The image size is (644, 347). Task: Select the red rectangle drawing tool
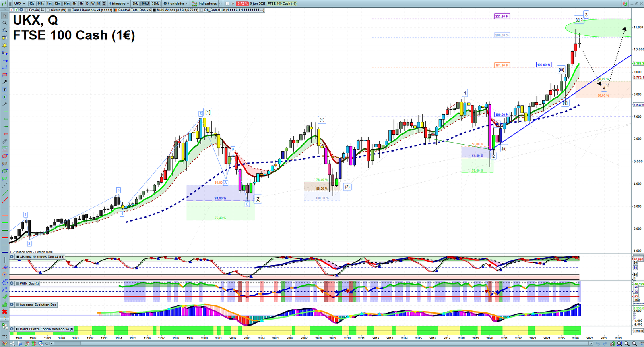pos(5,75)
